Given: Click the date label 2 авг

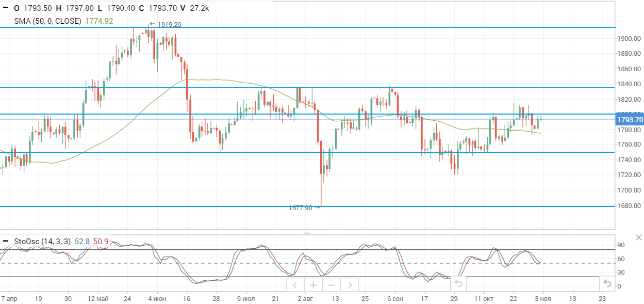Looking at the screenshot, I should (x=305, y=299).
